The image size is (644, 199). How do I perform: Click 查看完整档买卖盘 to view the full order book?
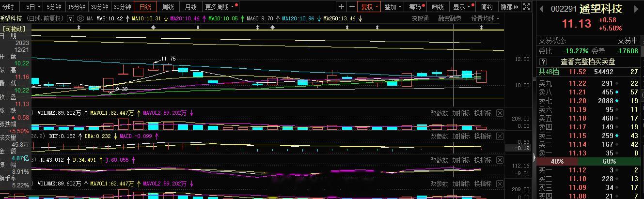588,62
